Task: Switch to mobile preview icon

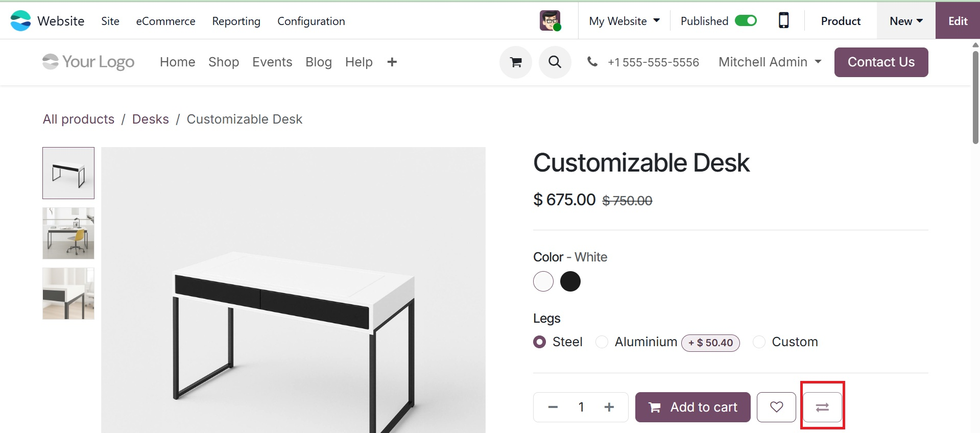Action: tap(783, 21)
